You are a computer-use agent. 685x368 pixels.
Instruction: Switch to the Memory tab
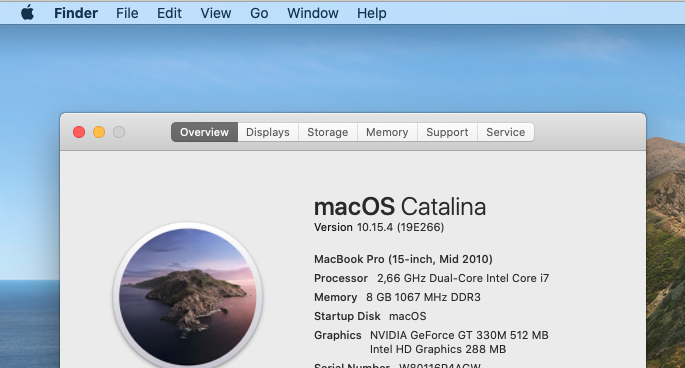[387, 132]
